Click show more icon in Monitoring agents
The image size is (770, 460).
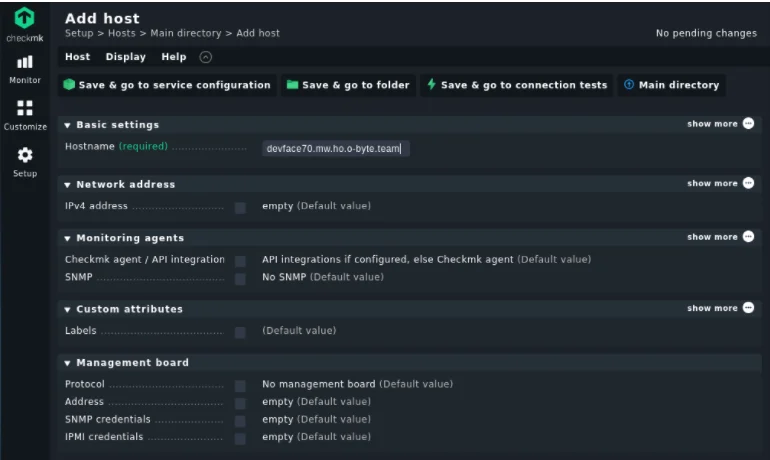[748, 237]
